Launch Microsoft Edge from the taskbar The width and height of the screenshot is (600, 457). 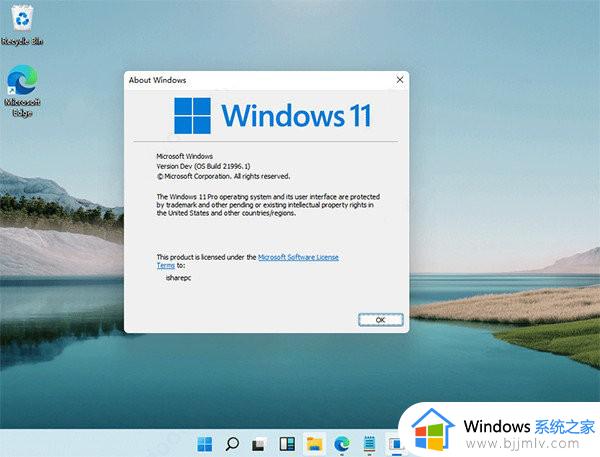tap(342, 444)
